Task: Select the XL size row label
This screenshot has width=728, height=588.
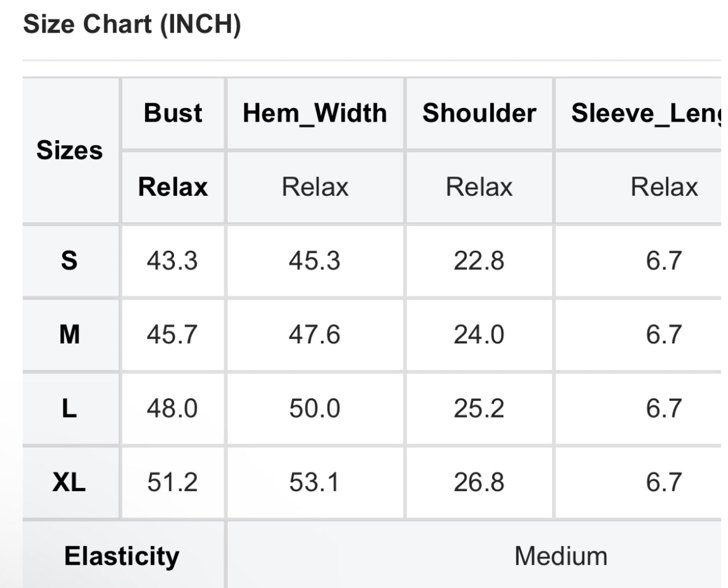Action: [x=69, y=482]
